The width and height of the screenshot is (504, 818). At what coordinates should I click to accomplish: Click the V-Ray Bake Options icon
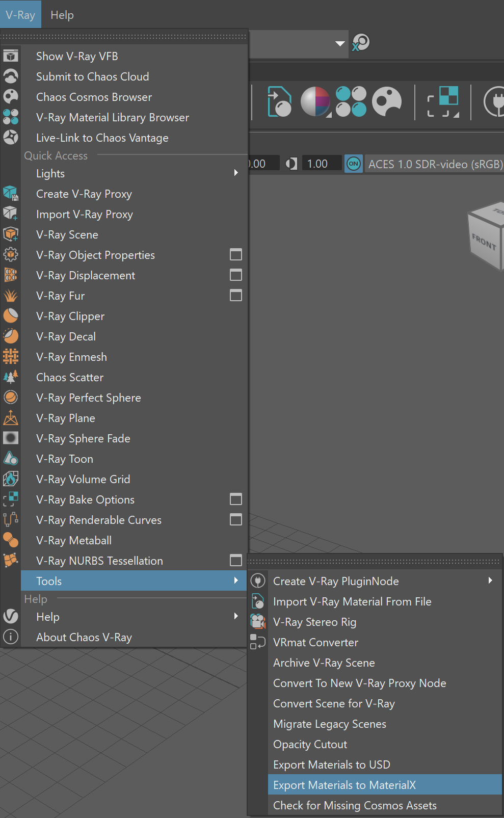(x=11, y=499)
